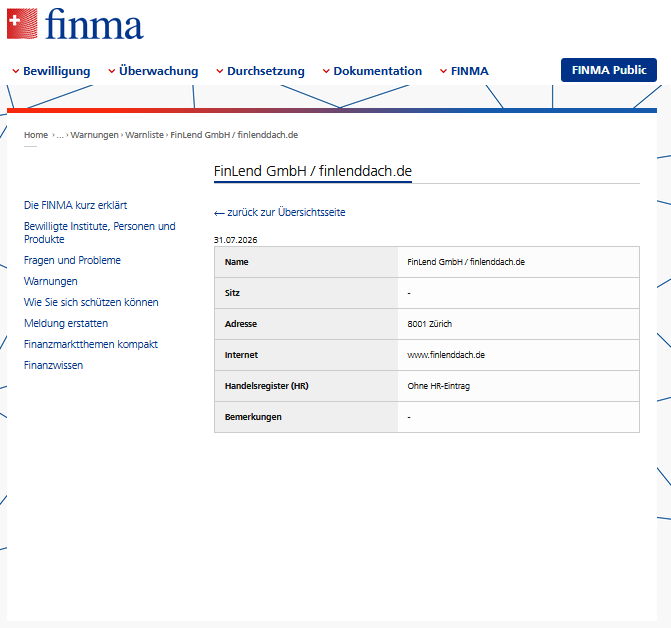The width and height of the screenshot is (671, 628).
Task: Click the date 31.07.2026
Action: pyautogui.click(x=235, y=240)
